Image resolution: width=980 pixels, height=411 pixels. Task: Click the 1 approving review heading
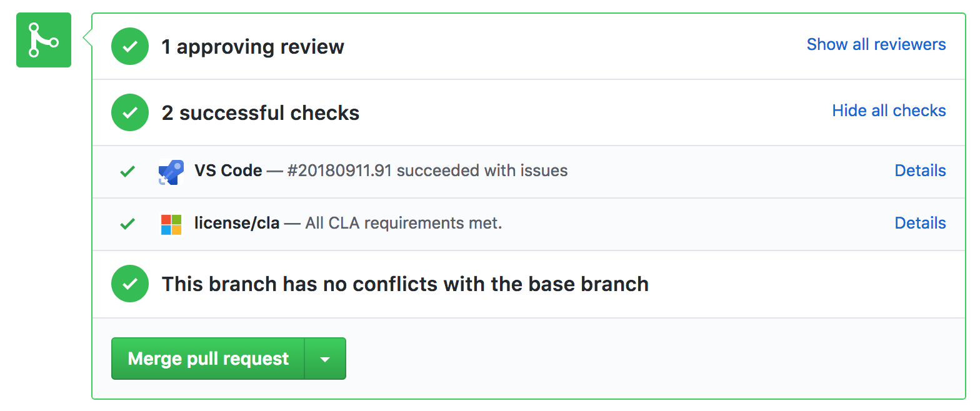[x=252, y=46]
